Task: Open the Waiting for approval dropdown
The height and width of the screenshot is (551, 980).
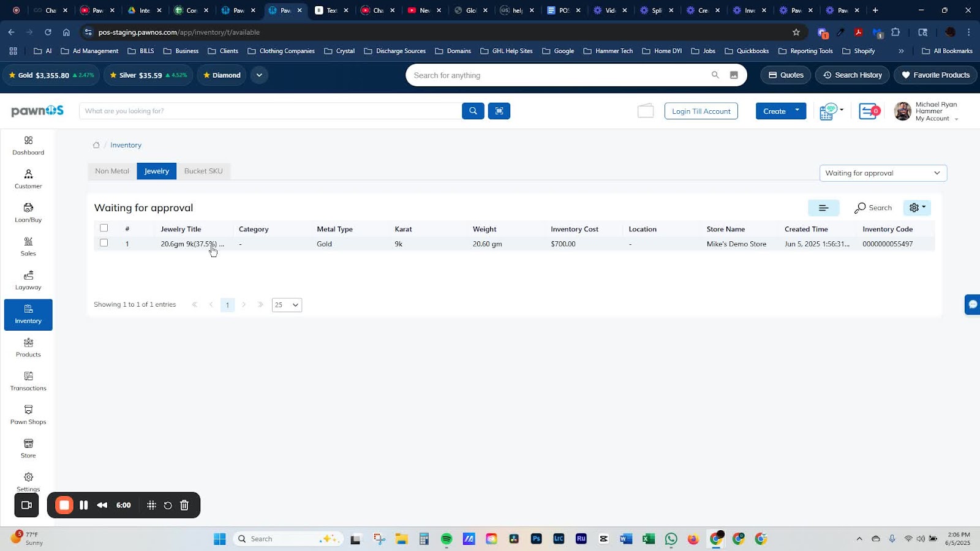Action: tap(883, 173)
